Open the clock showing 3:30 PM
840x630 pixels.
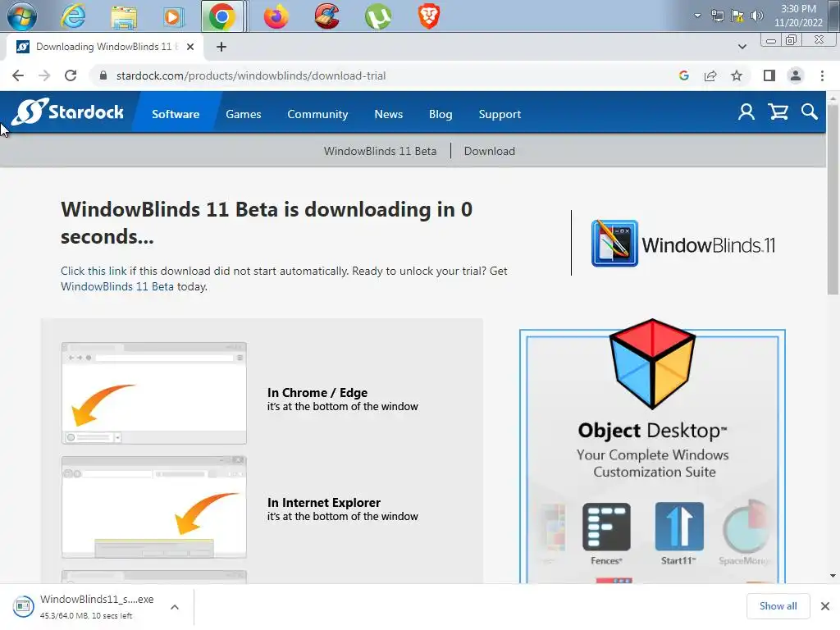798,16
